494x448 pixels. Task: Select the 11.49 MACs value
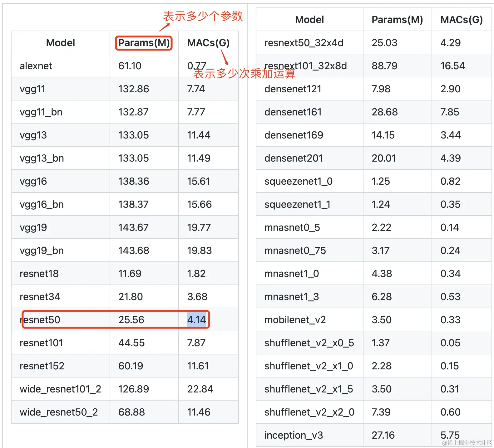pyautogui.click(x=199, y=158)
